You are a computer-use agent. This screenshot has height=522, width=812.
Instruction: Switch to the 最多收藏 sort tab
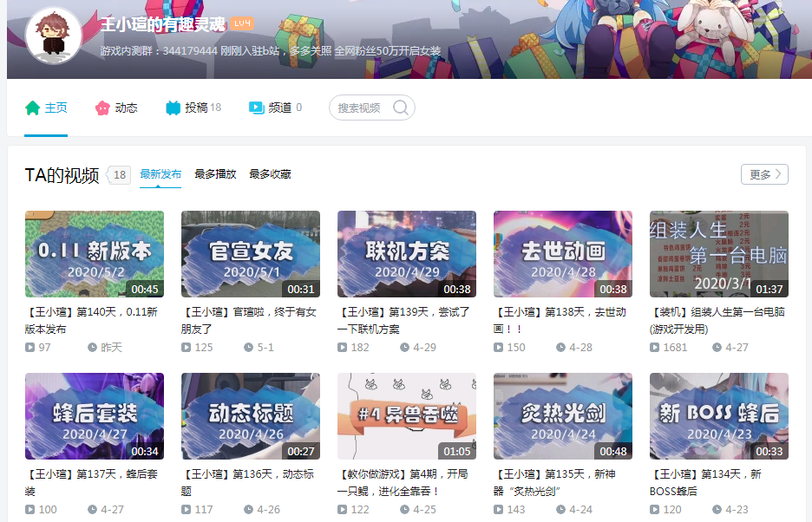[x=269, y=173]
